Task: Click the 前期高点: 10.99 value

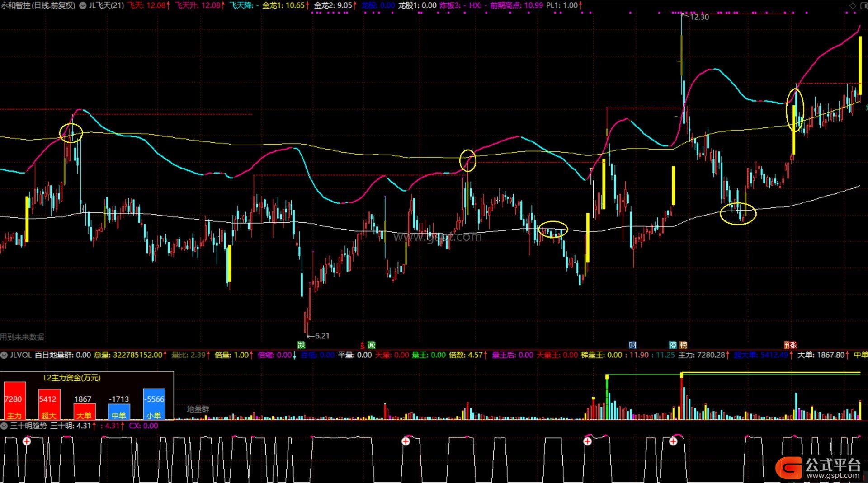Action: click(517, 5)
